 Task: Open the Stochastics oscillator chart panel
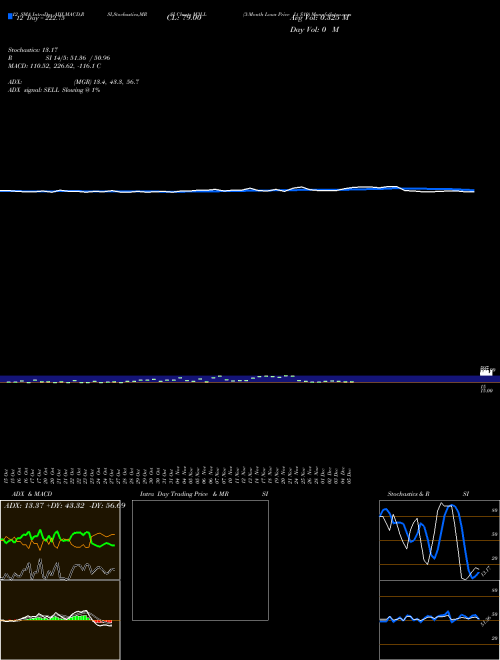click(x=439, y=540)
